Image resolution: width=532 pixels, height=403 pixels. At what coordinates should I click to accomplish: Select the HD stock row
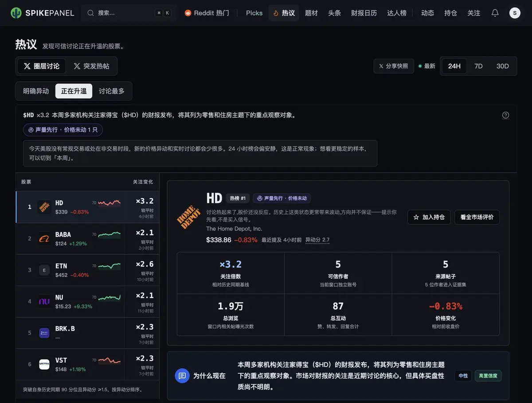87,207
